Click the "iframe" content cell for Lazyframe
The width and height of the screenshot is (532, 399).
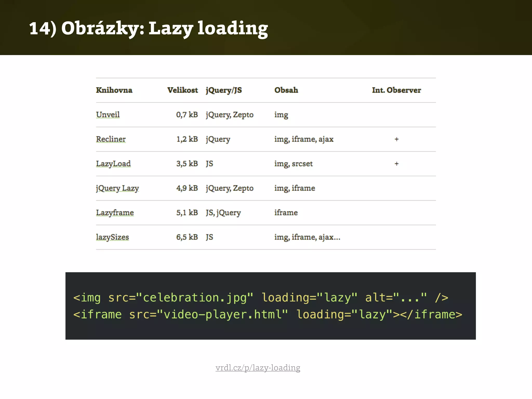coord(286,212)
